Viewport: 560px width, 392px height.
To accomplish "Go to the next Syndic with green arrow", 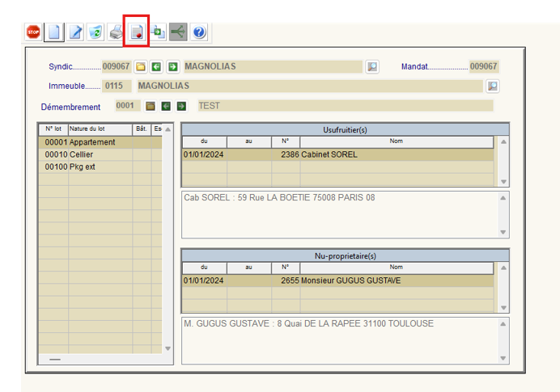I will (172, 66).
